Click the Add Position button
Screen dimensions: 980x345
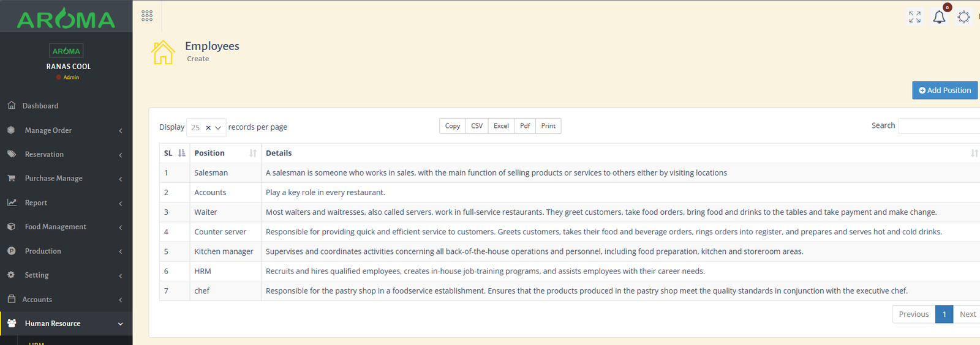(x=944, y=91)
